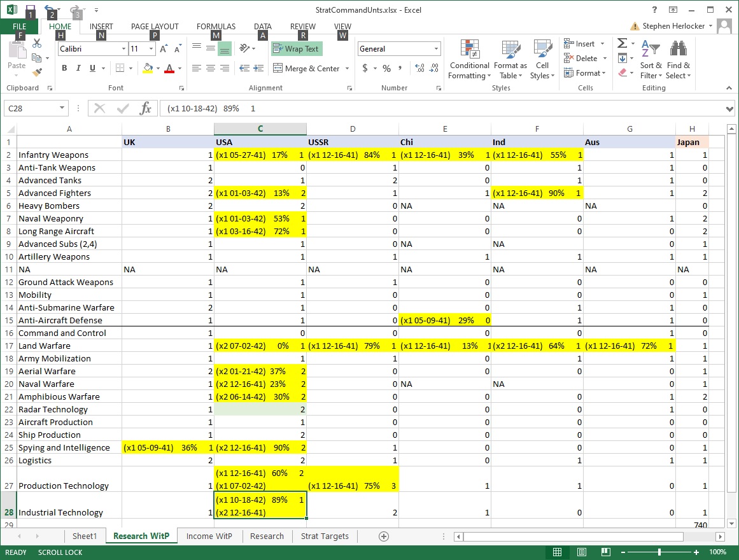Click the zoom out minus button
The width and height of the screenshot is (739, 560).
point(623,552)
